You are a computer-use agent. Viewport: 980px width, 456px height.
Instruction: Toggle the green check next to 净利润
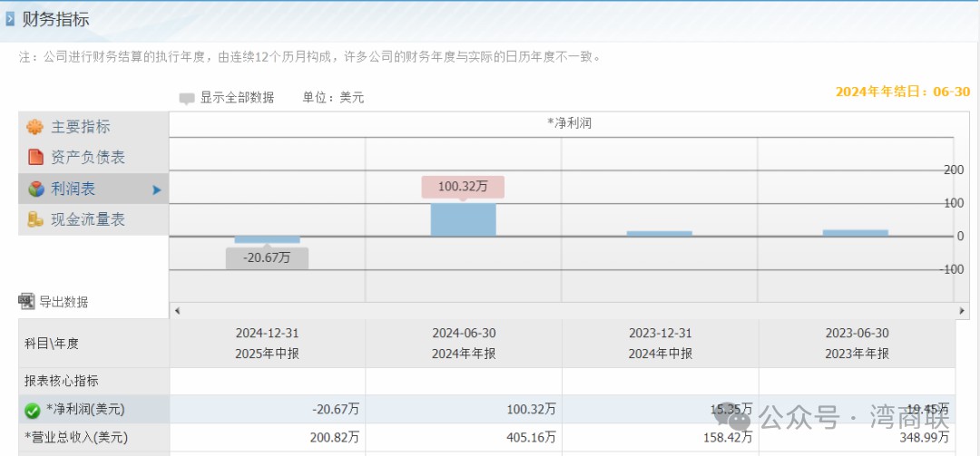(33, 410)
